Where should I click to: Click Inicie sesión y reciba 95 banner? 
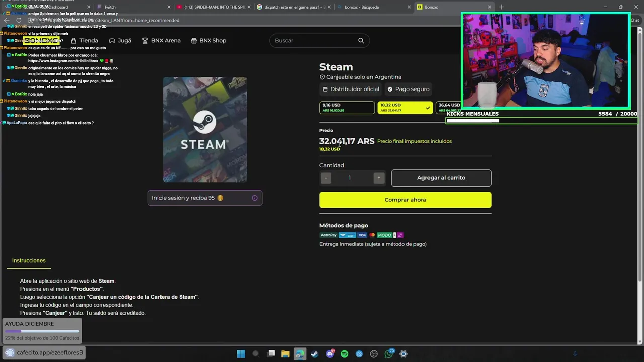pos(205,198)
